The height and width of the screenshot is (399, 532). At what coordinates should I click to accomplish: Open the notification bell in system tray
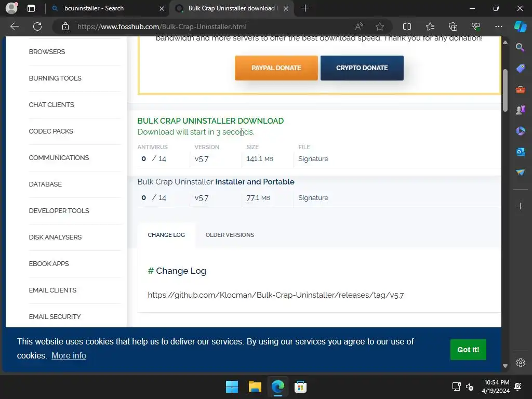(518, 387)
